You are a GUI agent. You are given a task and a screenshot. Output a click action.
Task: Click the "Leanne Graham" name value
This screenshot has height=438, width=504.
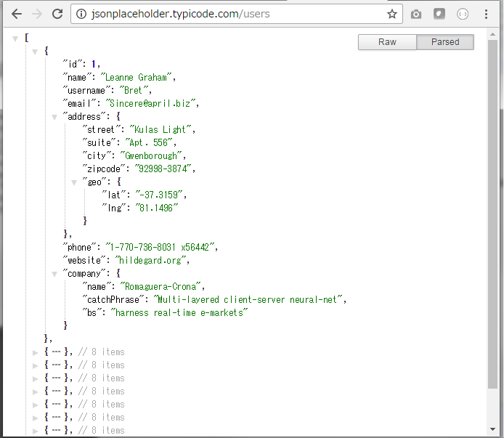point(137,78)
